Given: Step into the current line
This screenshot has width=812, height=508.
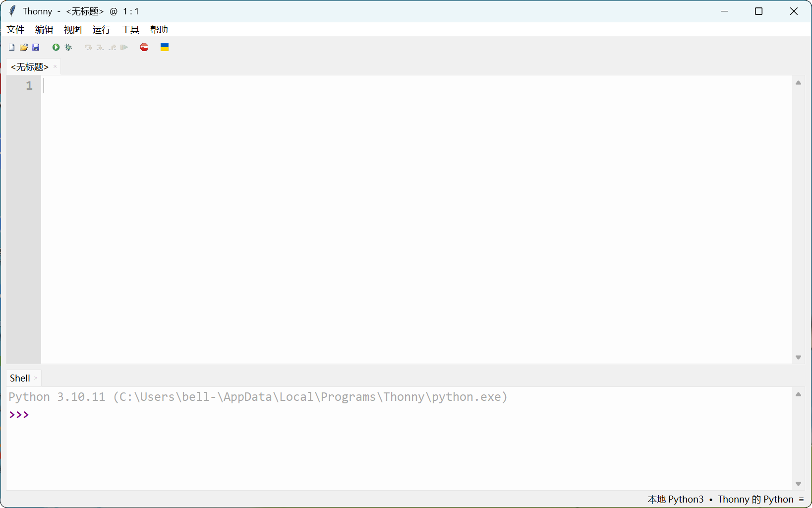Looking at the screenshot, I should 100,47.
